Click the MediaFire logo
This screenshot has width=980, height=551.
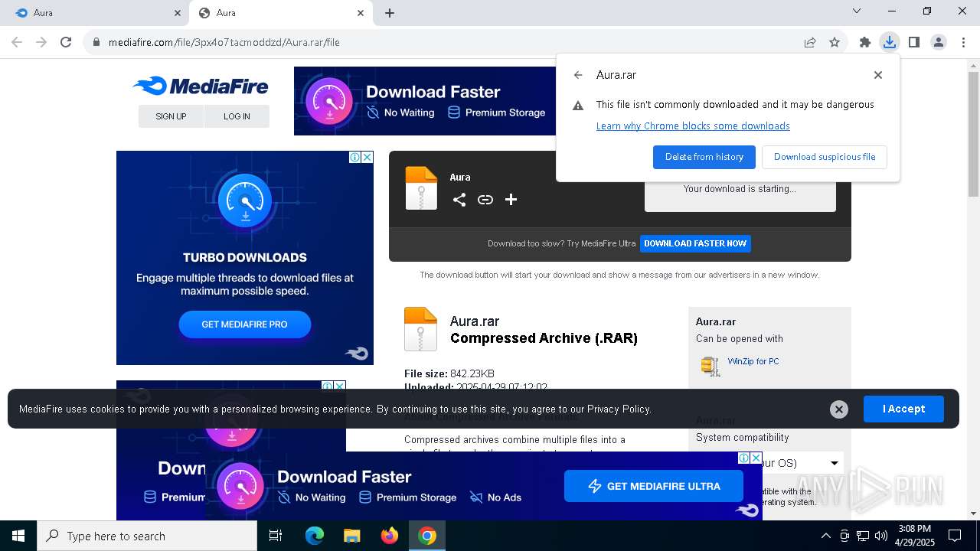[201, 86]
